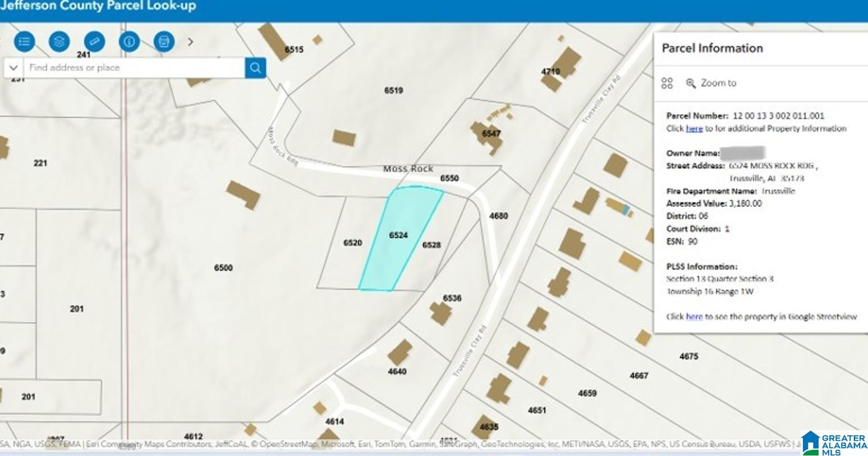Click the Jefferson County Parcel Look-up title

[98, 6]
